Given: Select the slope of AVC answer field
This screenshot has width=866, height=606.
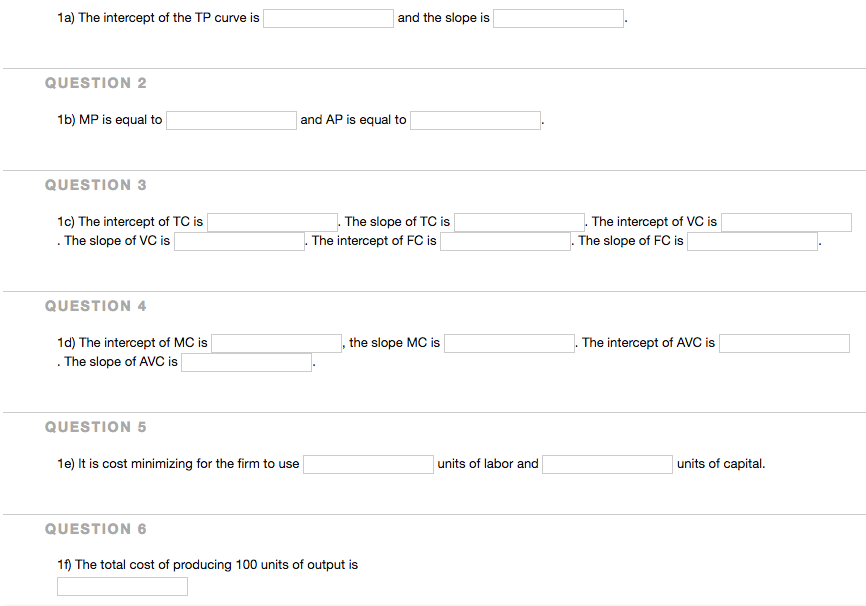Looking at the screenshot, I should click(246, 363).
